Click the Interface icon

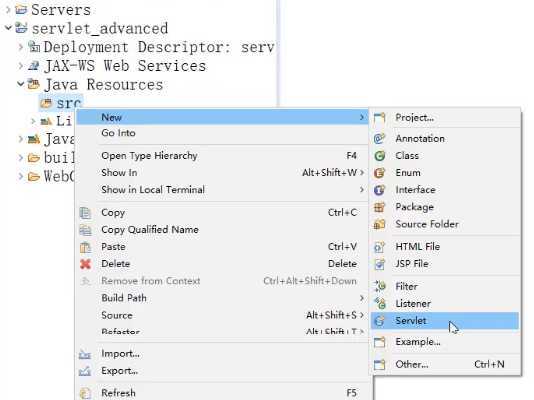click(x=379, y=190)
